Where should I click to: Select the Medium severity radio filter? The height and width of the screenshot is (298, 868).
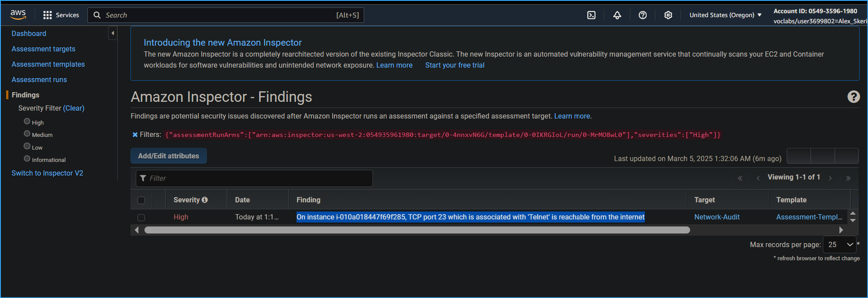(27, 134)
